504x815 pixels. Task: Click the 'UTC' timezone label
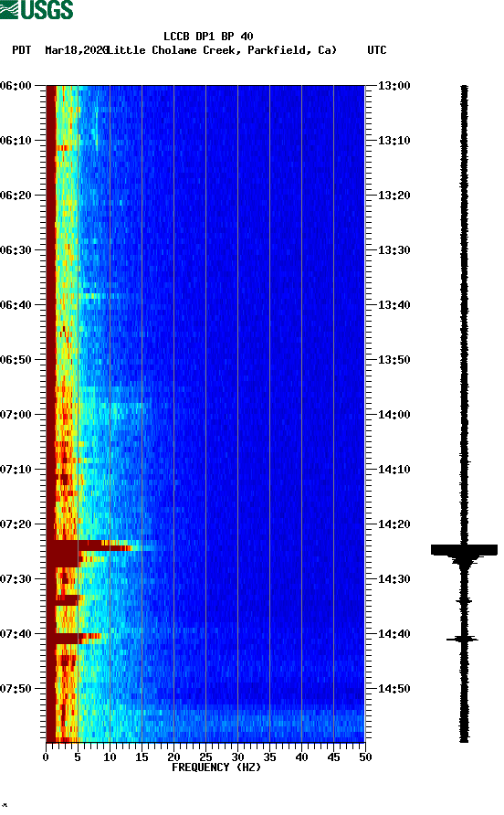point(377,50)
